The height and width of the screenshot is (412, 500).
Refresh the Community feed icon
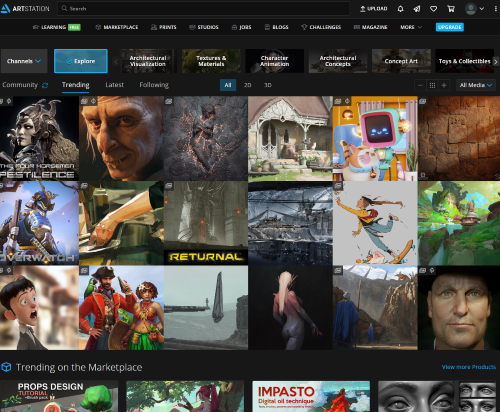(45, 85)
